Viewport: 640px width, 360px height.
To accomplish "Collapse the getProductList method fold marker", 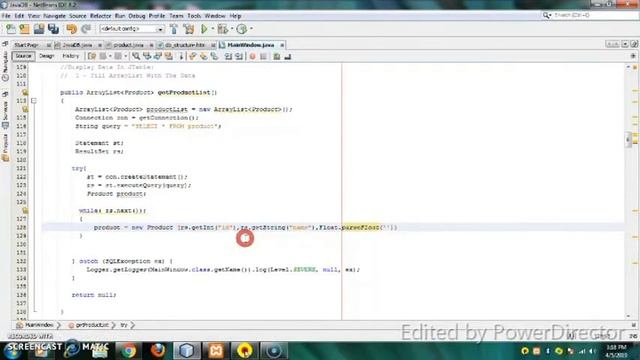I will pyautogui.click(x=33, y=100).
